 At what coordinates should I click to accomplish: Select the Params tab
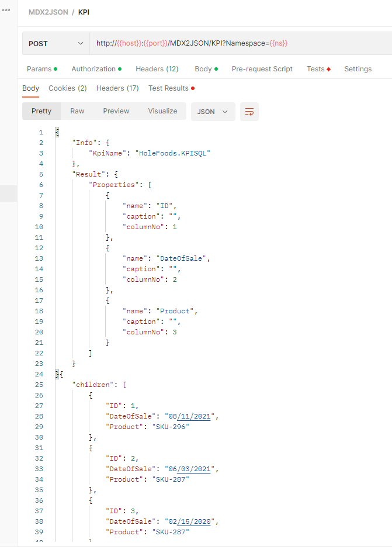click(40, 68)
